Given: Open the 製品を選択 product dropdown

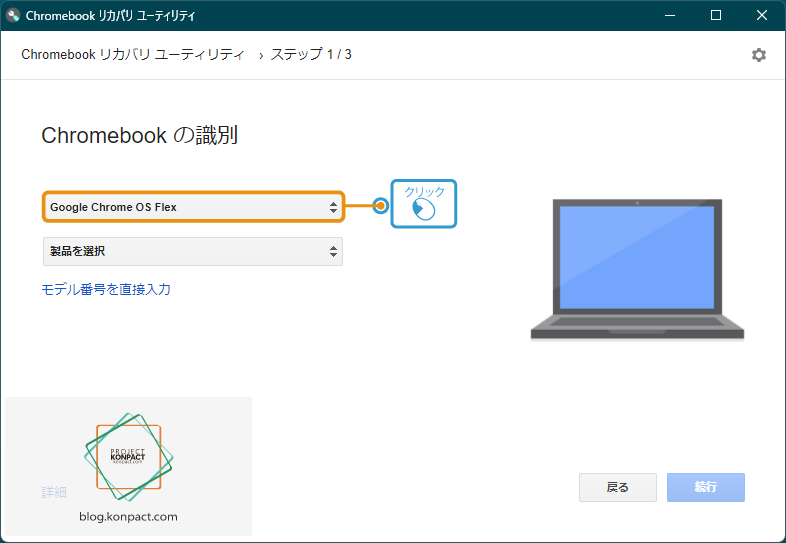Looking at the screenshot, I should click(x=193, y=251).
